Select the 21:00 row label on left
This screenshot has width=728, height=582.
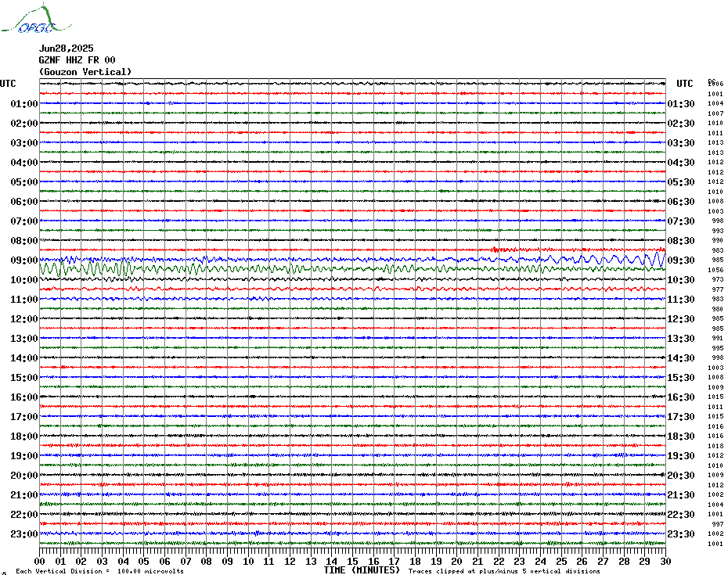click(24, 494)
